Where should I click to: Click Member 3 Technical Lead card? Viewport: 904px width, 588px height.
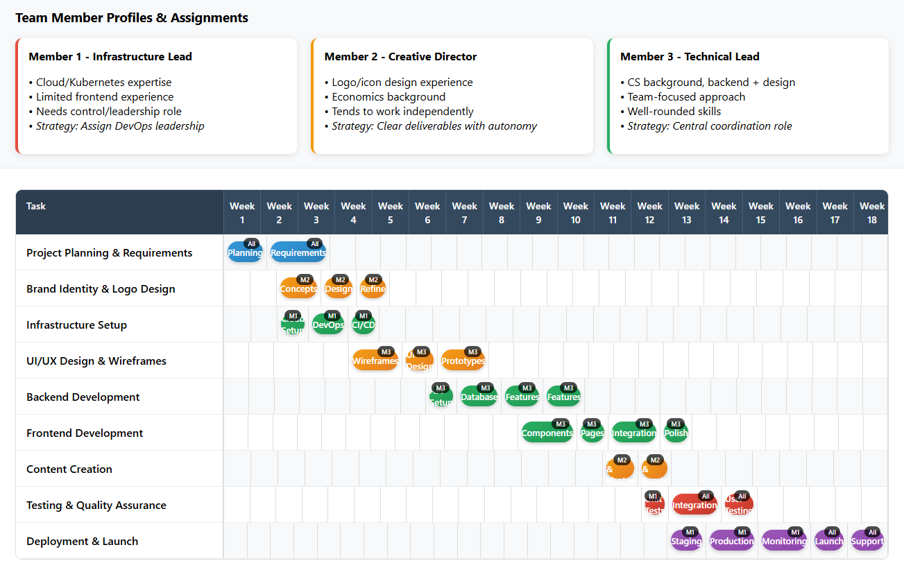(748, 96)
